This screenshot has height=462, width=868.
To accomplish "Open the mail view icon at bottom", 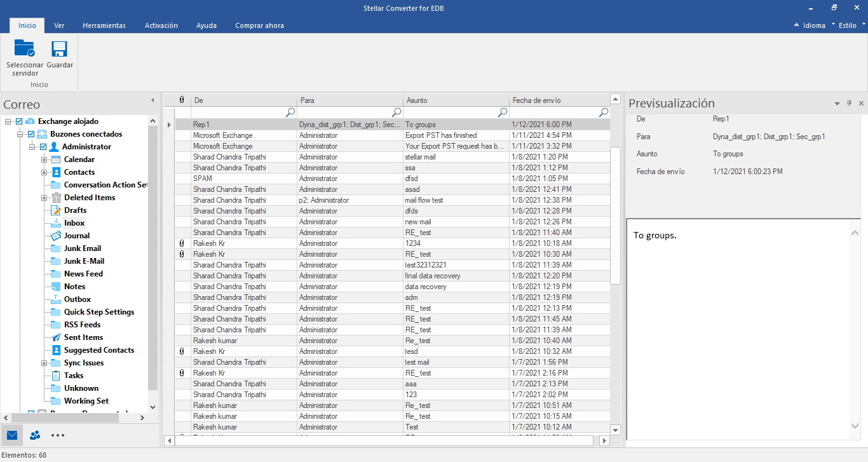I will pos(12,435).
